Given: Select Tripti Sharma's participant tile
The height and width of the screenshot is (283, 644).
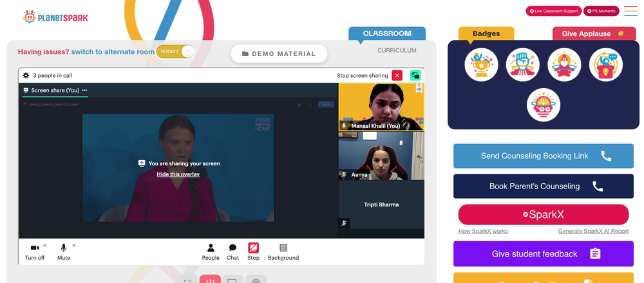Looking at the screenshot, I should click(381, 205).
